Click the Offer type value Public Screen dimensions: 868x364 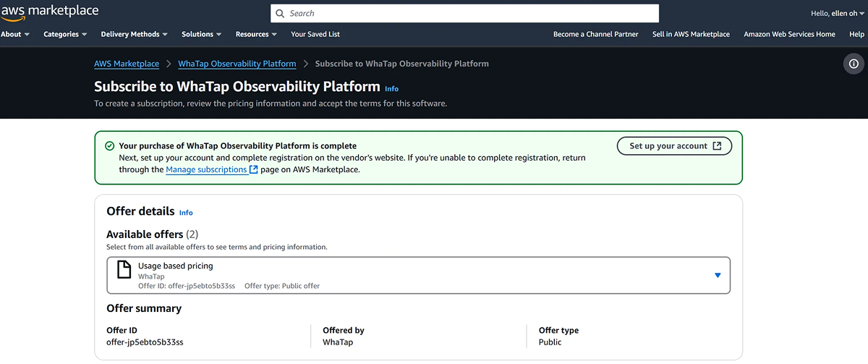click(x=550, y=342)
